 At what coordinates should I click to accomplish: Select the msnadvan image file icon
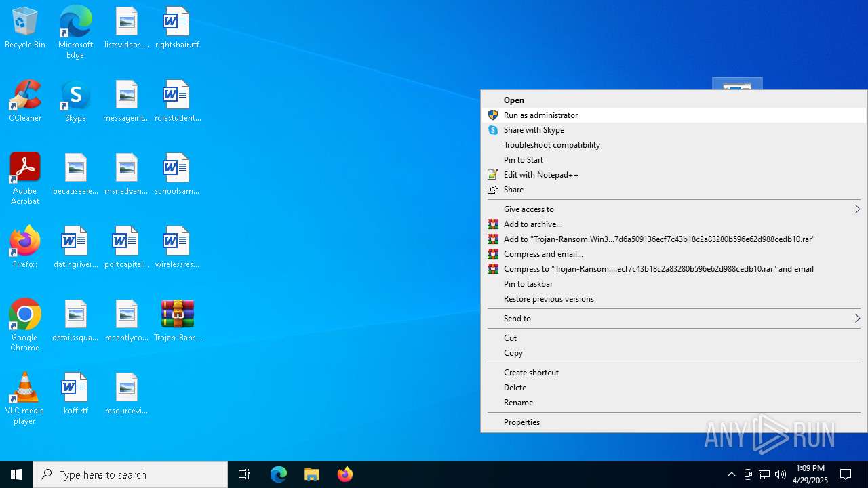click(x=127, y=174)
